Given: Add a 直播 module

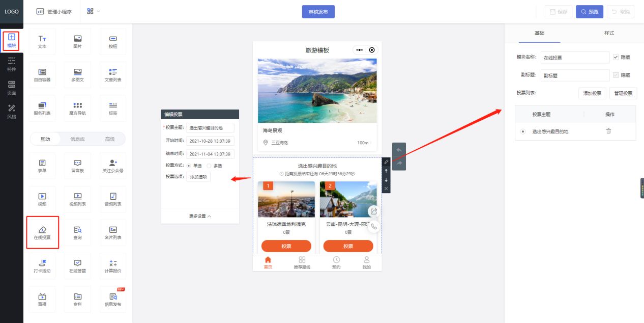Looking at the screenshot, I should (42, 300).
